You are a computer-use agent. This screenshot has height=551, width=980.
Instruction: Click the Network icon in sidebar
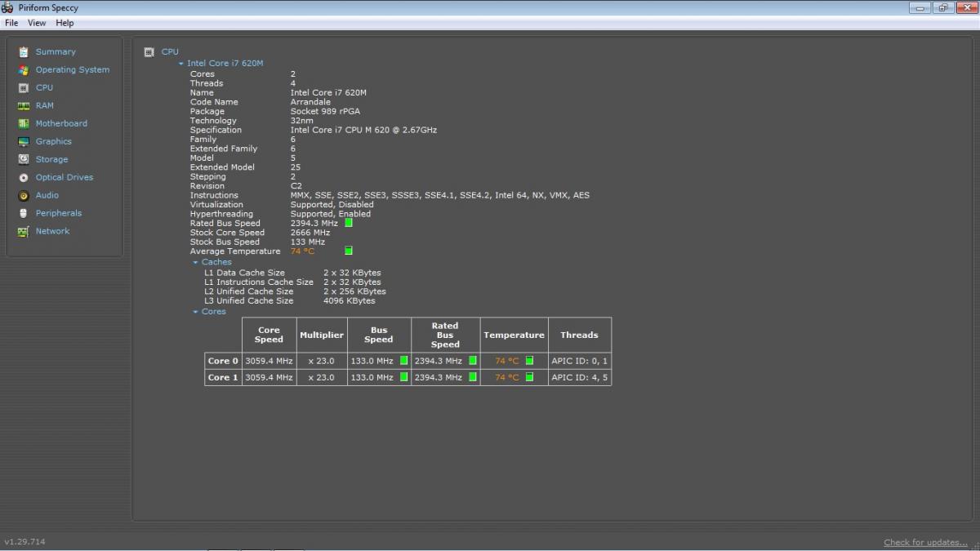24,231
